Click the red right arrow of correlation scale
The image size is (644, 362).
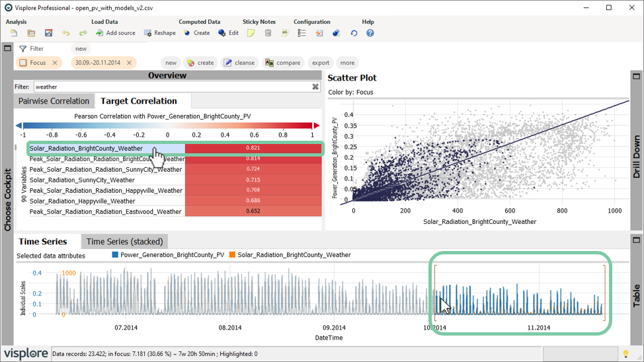[316, 126]
